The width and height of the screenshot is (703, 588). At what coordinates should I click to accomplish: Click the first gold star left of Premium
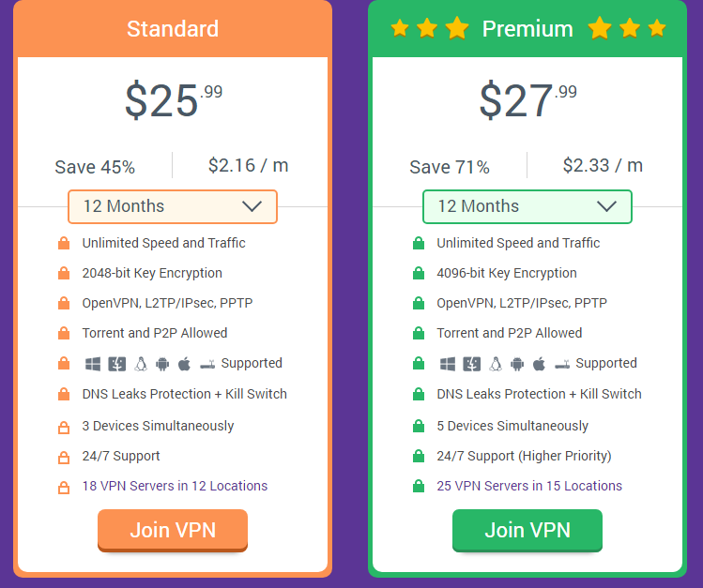point(400,28)
